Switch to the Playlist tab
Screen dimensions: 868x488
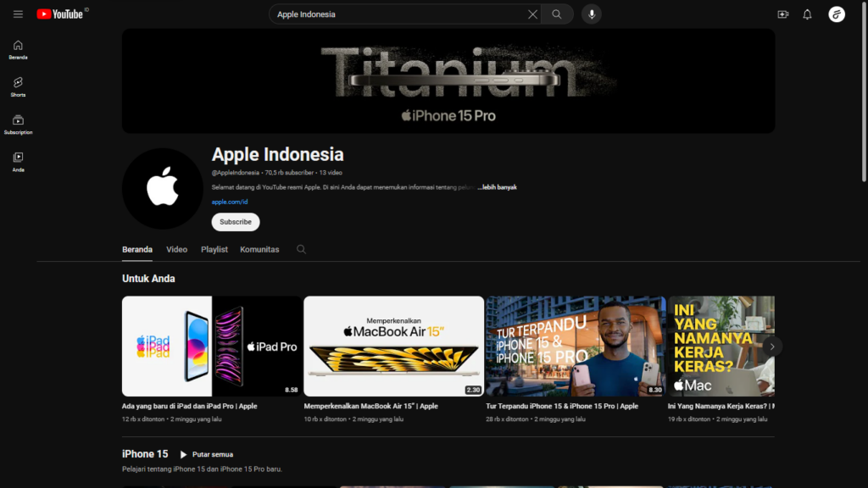coord(214,250)
